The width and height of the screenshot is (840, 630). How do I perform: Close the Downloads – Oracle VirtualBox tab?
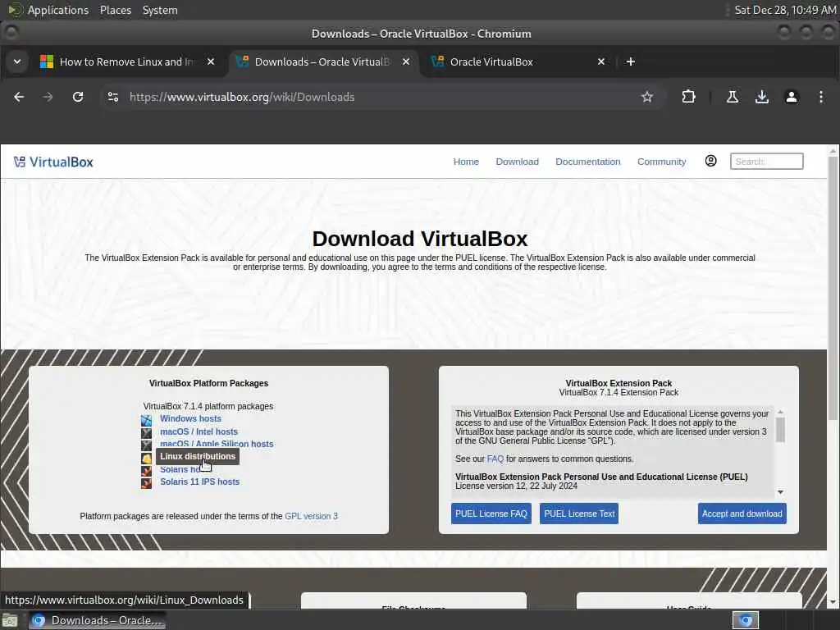pyautogui.click(x=406, y=62)
